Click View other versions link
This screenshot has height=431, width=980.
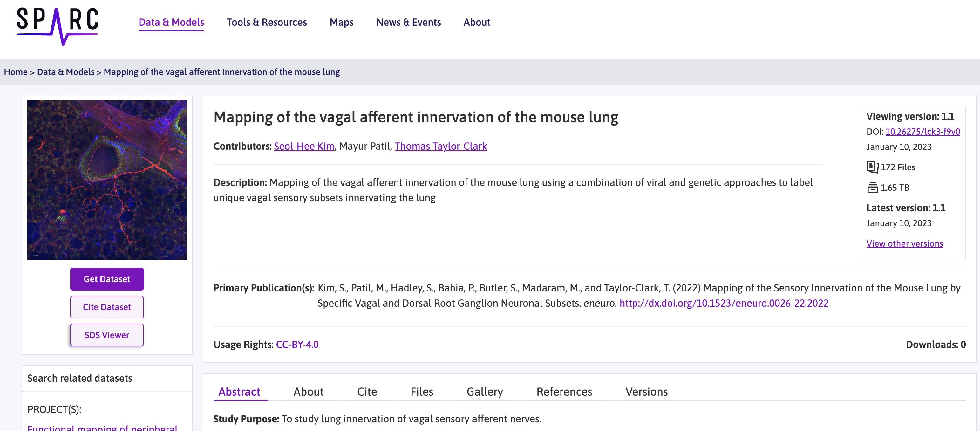point(904,243)
